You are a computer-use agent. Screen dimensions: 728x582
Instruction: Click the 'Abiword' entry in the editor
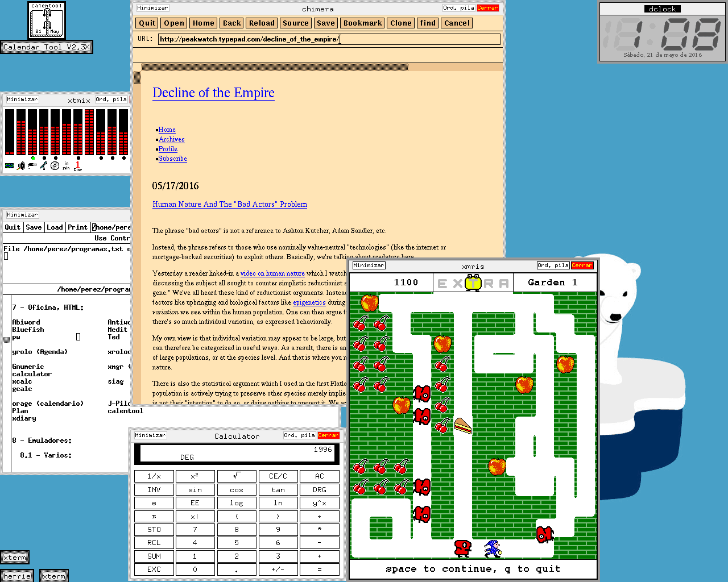click(26, 322)
